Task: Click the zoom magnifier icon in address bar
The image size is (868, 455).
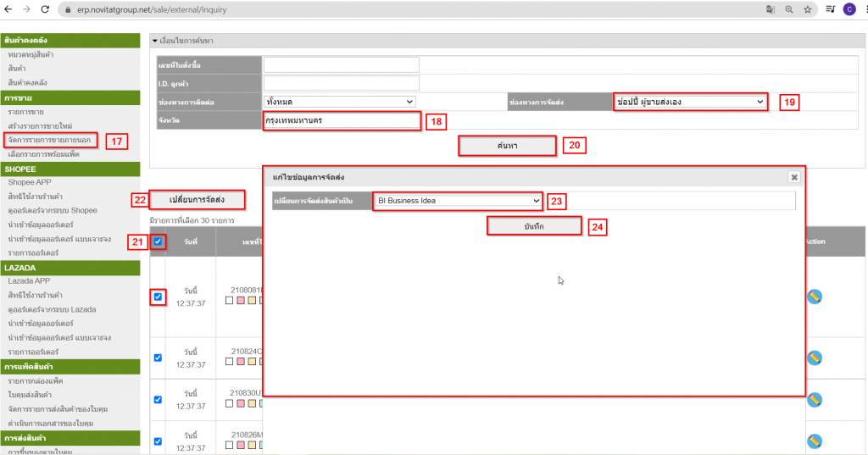Action: coord(789,9)
